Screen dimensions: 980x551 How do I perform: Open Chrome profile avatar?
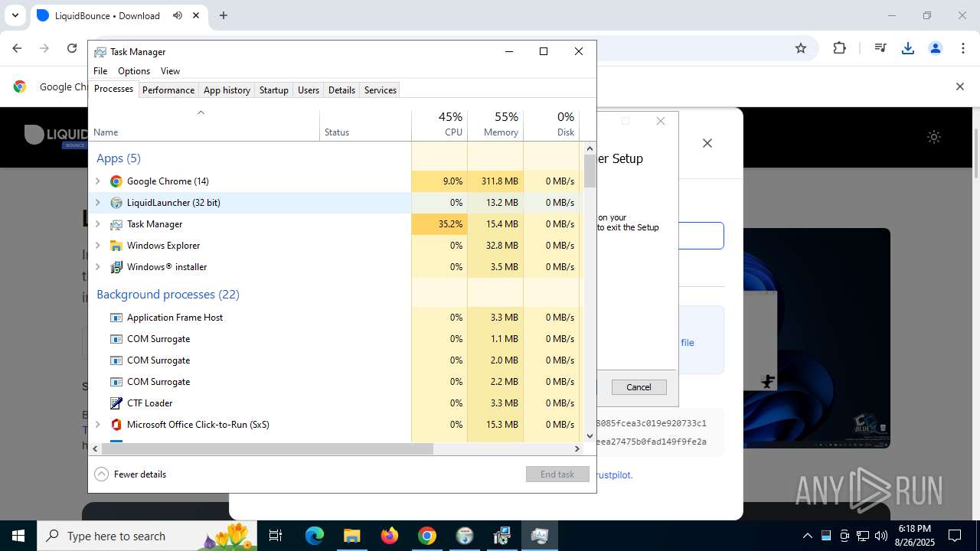pyautogui.click(x=936, y=48)
